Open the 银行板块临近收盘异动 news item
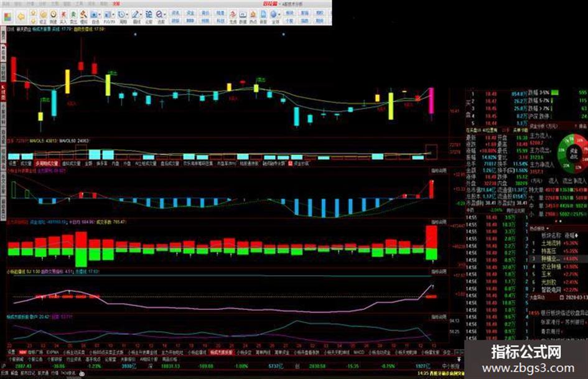Viewport: 588px width, 379px height. [564, 312]
